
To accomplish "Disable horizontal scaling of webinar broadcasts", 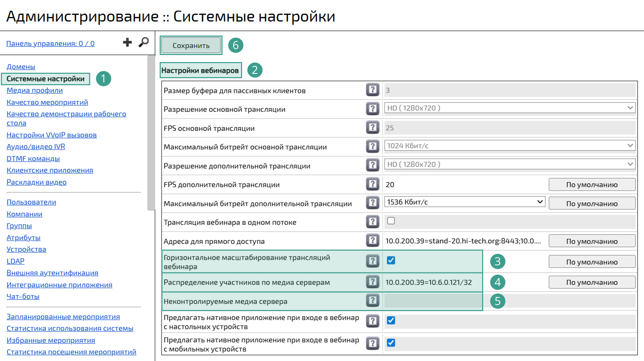I will pos(391,260).
